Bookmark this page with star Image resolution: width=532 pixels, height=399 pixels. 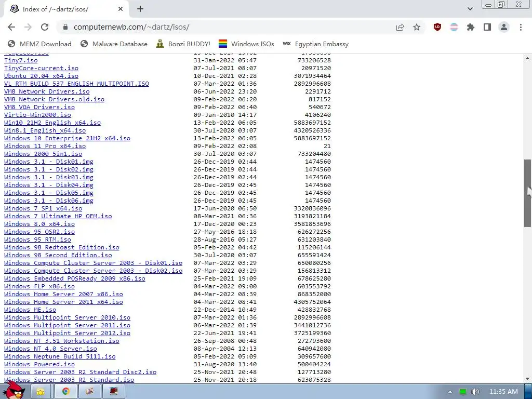click(x=417, y=27)
